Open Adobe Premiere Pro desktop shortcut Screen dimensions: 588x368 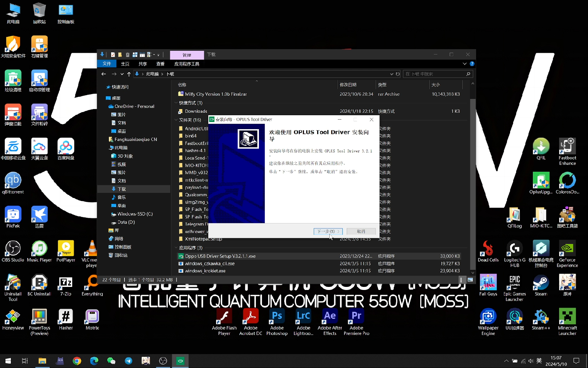tap(356, 322)
